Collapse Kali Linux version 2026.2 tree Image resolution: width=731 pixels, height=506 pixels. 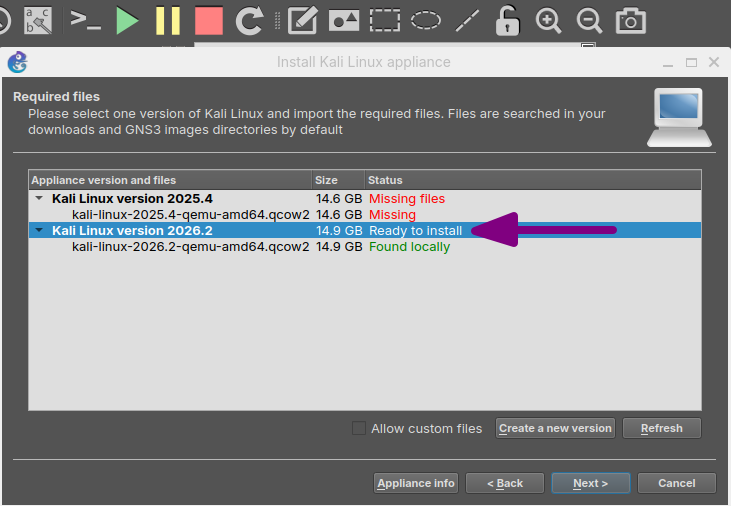point(39,230)
